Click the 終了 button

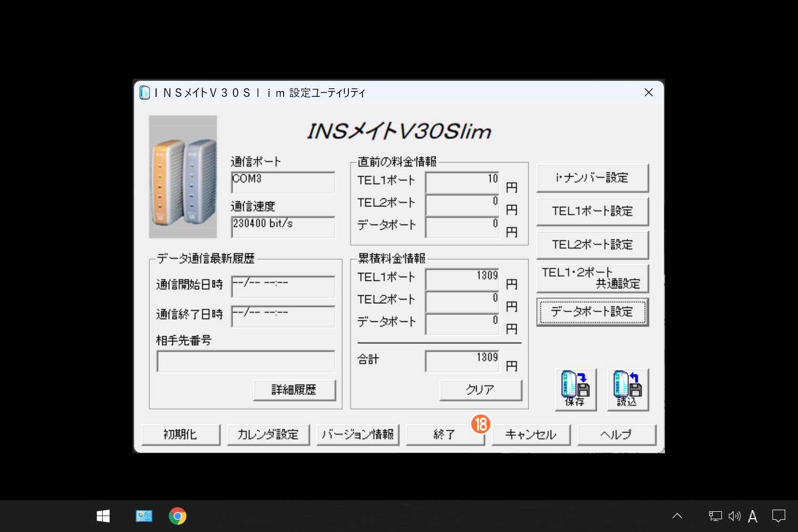[445, 435]
